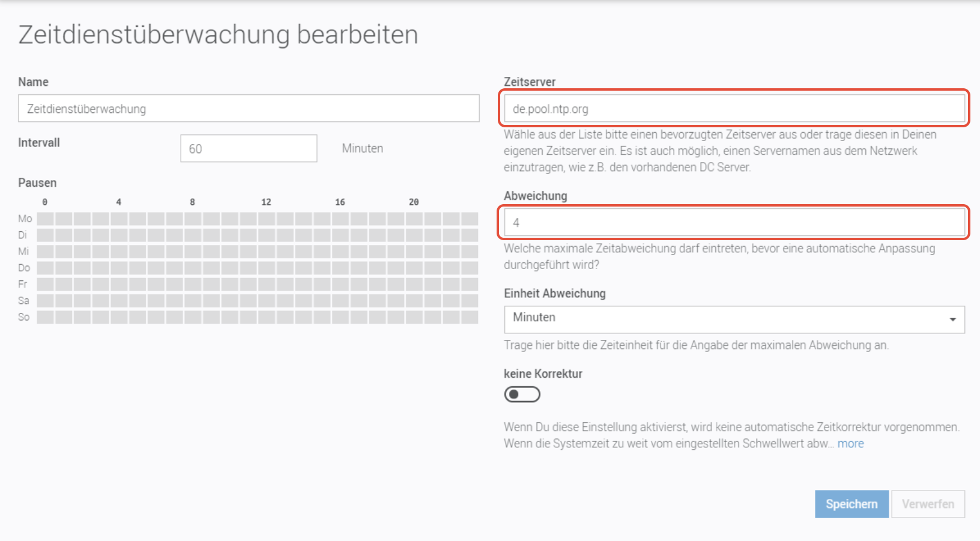
Task: Click the Mo row label in Pausen
Action: pyautogui.click(x=25, y=219)
